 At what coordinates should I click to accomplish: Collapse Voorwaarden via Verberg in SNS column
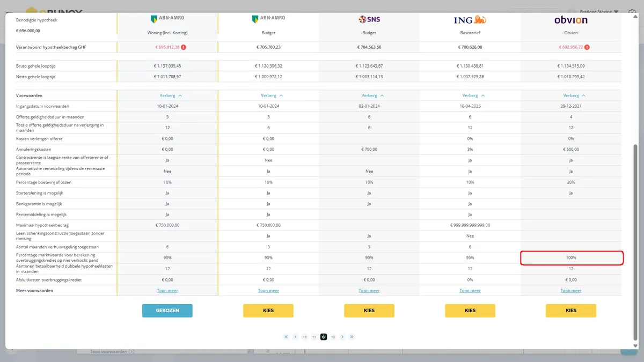tap(369, 95)
